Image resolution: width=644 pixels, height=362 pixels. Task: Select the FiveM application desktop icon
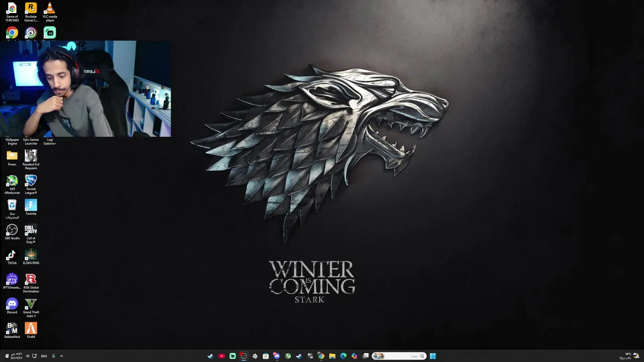[x=31, y=331]
